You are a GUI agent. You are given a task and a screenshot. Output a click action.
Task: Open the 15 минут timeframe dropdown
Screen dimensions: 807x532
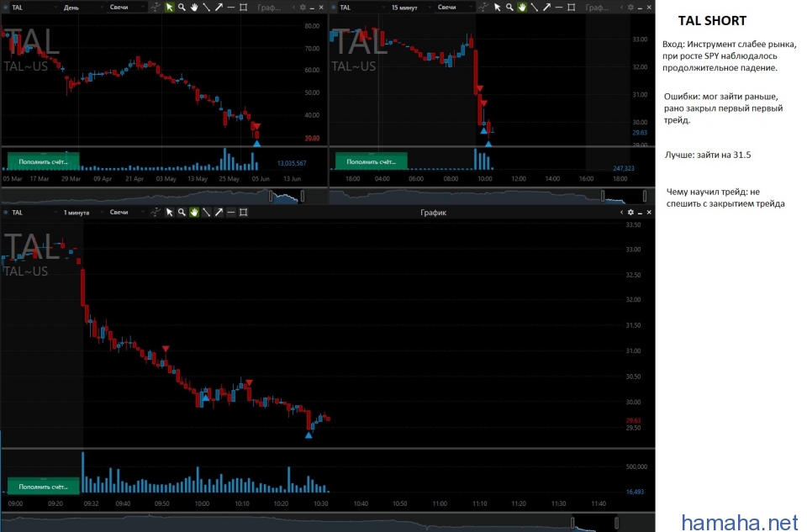click(x=410, y=8)
